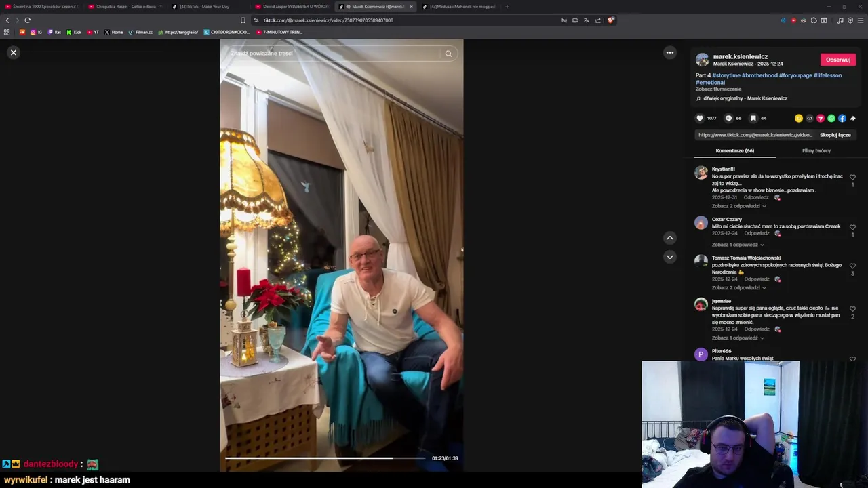Like the video with heart icon

[x=700, y=118]
